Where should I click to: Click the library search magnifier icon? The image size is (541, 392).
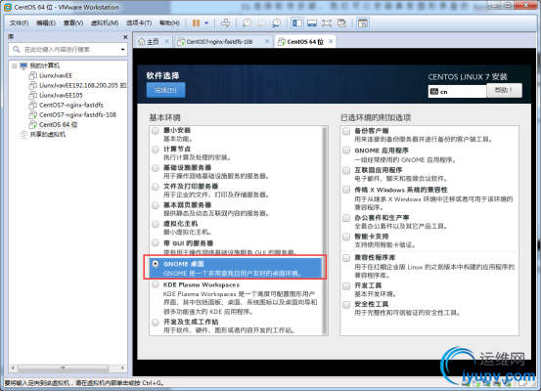coord(17,49)
